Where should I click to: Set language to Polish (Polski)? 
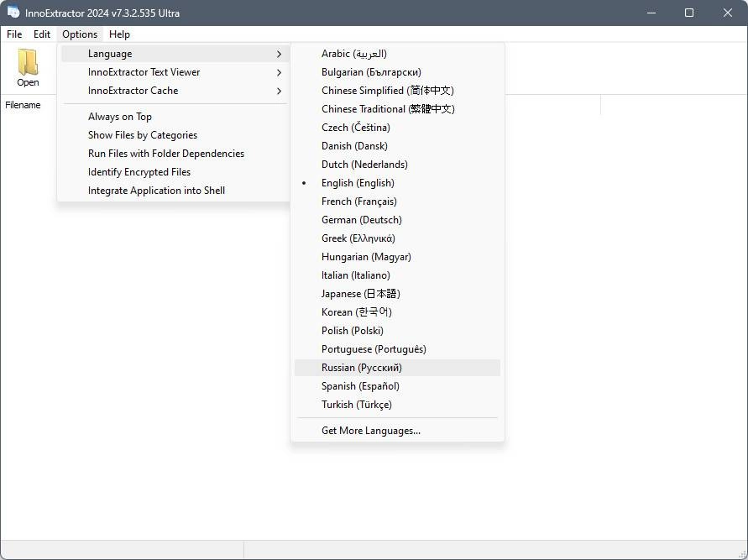(x=397, y=331)
